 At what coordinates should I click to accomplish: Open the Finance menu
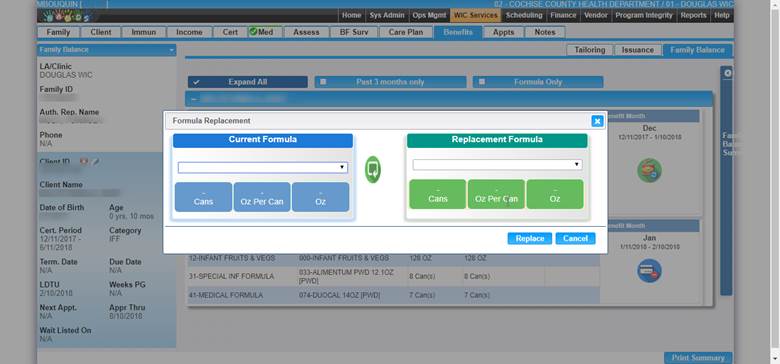563,15
